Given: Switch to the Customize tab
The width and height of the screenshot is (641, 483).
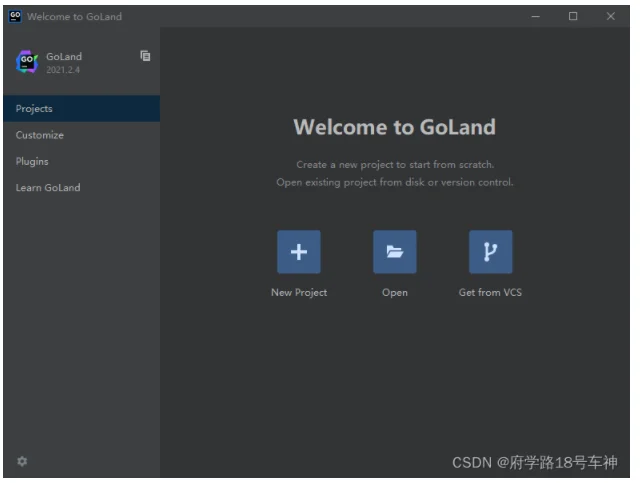Looking at the screenshot, I should click(81, 135).
